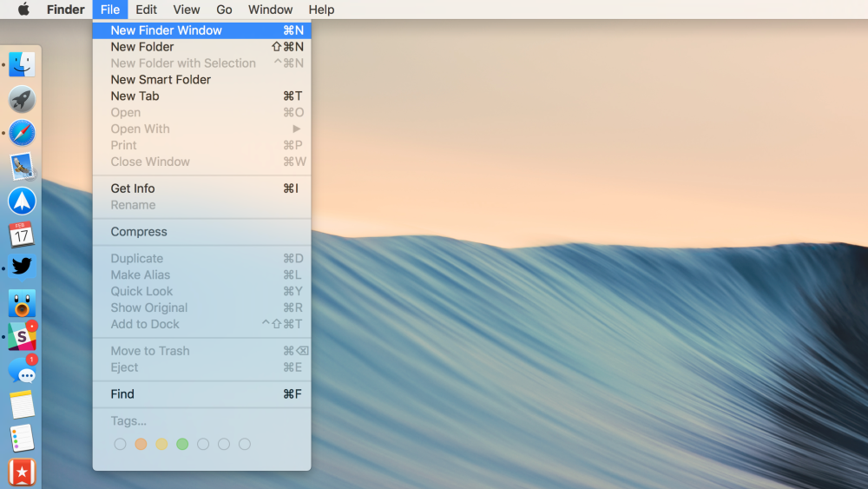Select New Finder Window menu item
The image size is (868, 489).
(x=166, y=30)
